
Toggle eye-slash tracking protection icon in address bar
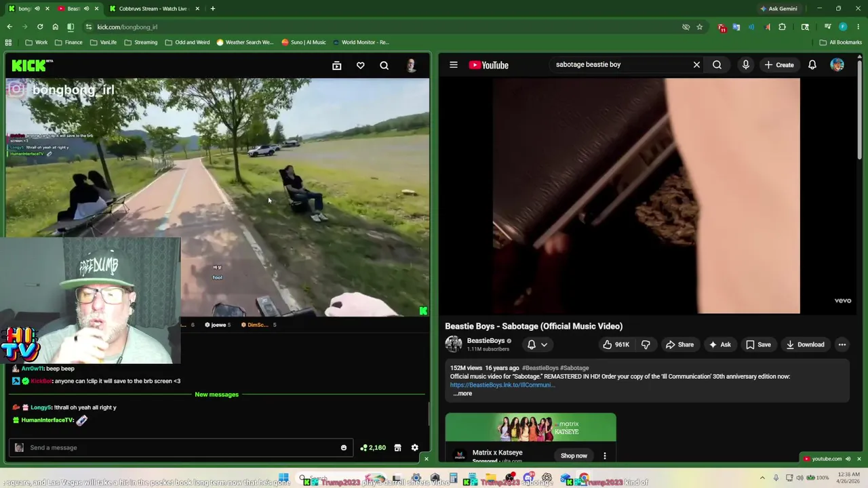[x=686, y=26]
